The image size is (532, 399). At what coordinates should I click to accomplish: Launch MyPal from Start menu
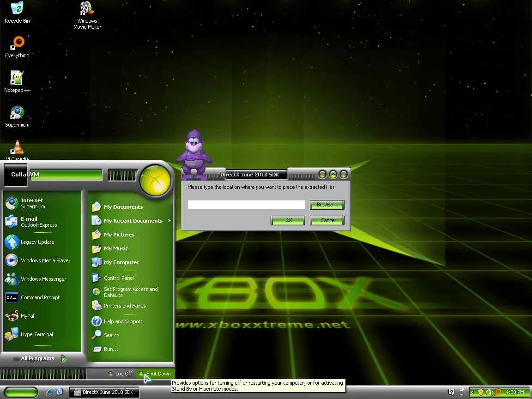coord(42,316)
